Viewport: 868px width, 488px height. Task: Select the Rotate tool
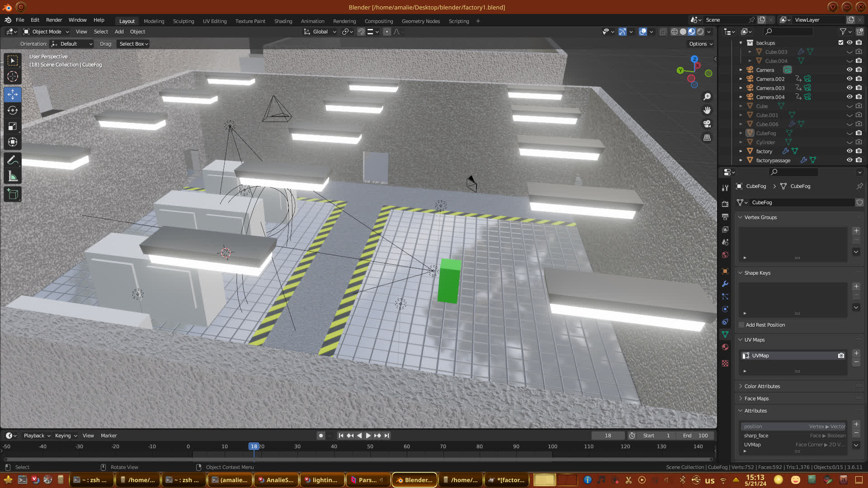(x=13, y=110)
